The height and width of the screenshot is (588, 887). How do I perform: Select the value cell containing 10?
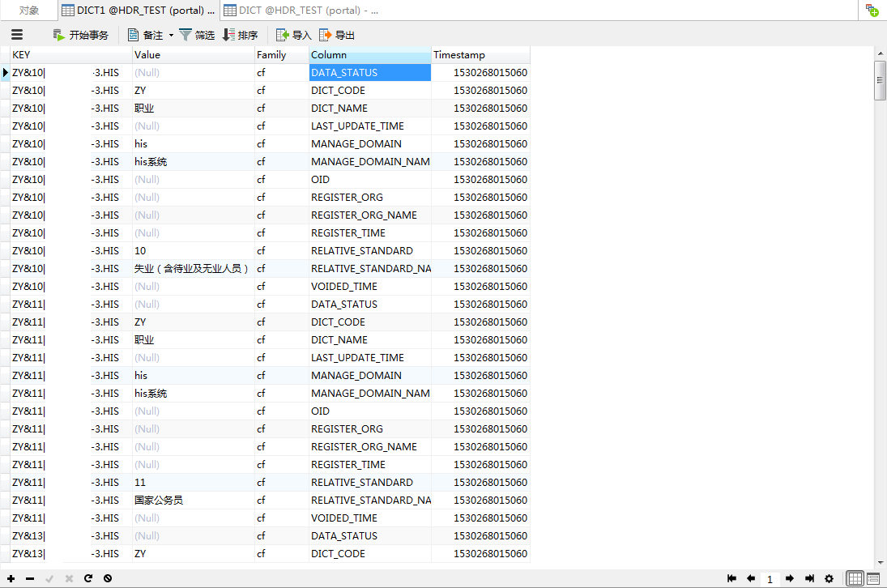click(x=193, y=250)
